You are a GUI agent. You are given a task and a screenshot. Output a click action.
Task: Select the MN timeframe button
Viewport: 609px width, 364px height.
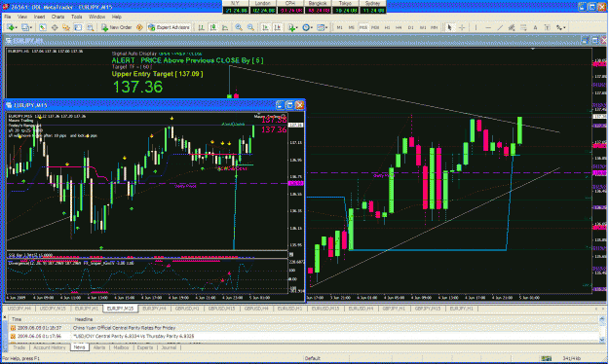[435, 27]
